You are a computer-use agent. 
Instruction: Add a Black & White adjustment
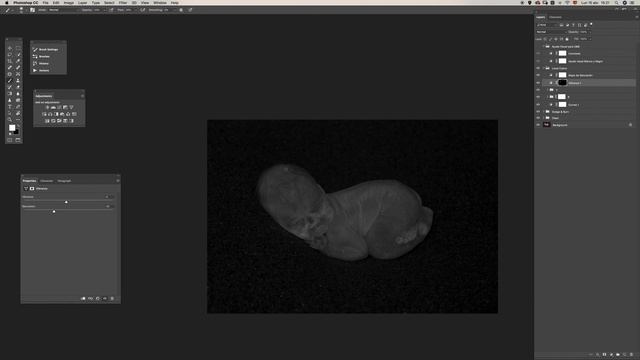point(56,114)
